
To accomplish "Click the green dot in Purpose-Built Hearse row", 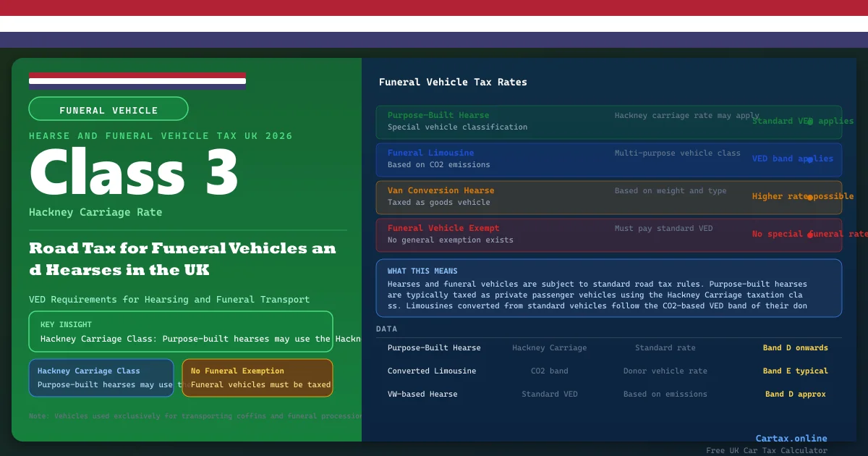I will (810, 122).
